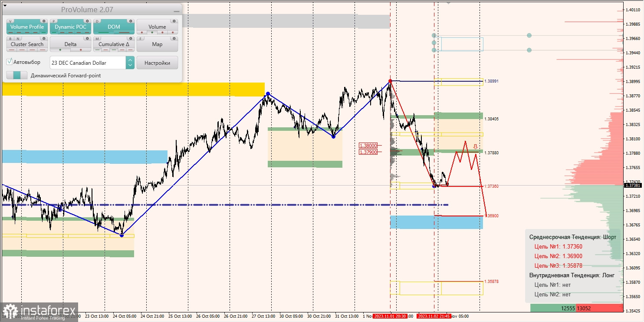
Task: Click the red down-arrow marker near 1.37880
Action: [475, 146]
